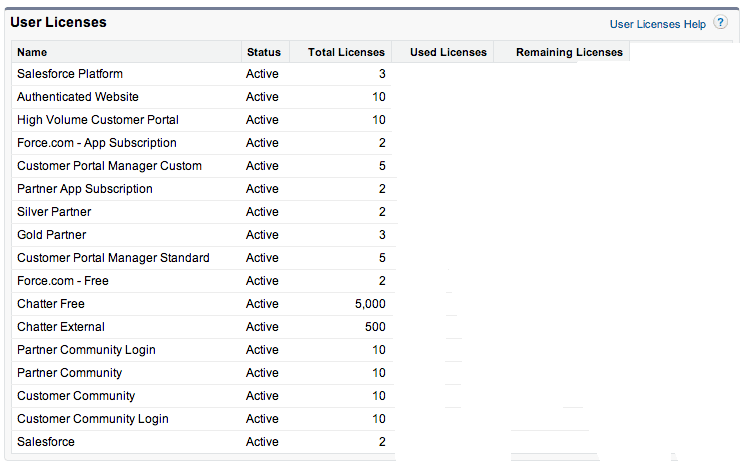Click the Remaining Licenses column header
Viewport: 745px width, 468px height.
click(569, 52)
